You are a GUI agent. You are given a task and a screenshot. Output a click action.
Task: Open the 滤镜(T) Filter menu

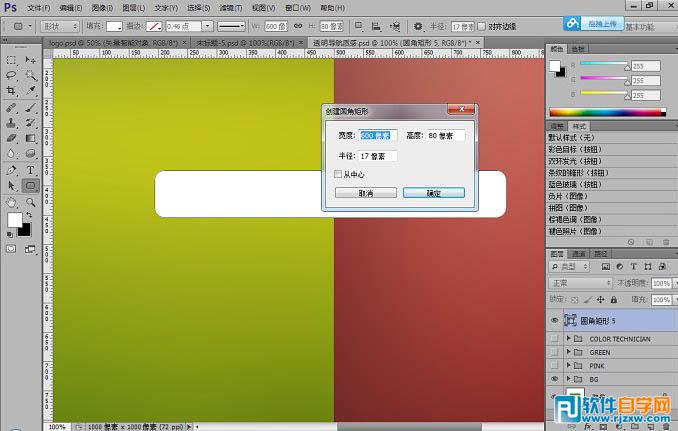click(228, 7)
